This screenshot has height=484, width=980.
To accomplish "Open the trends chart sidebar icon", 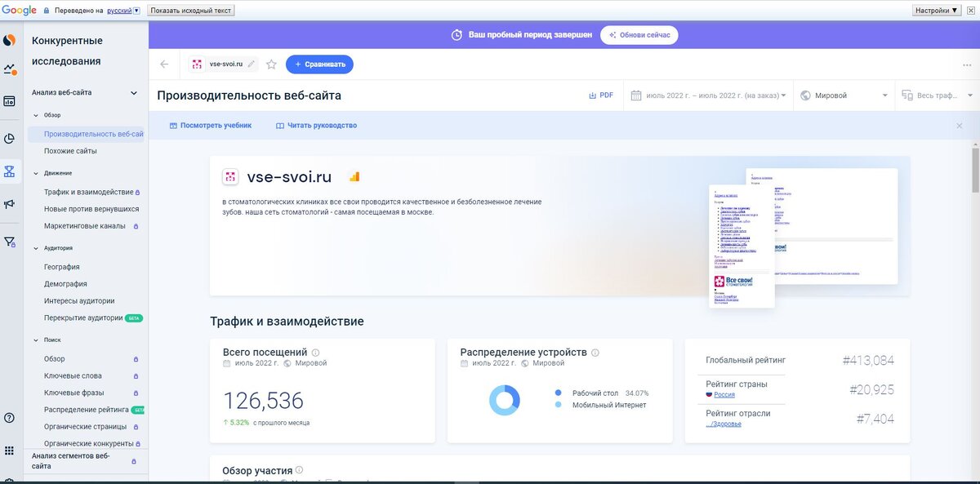I will [x=9, y=69].
